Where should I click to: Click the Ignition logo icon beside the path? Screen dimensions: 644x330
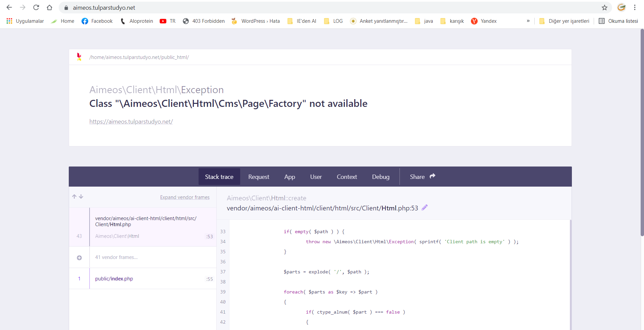pos(79,57)
